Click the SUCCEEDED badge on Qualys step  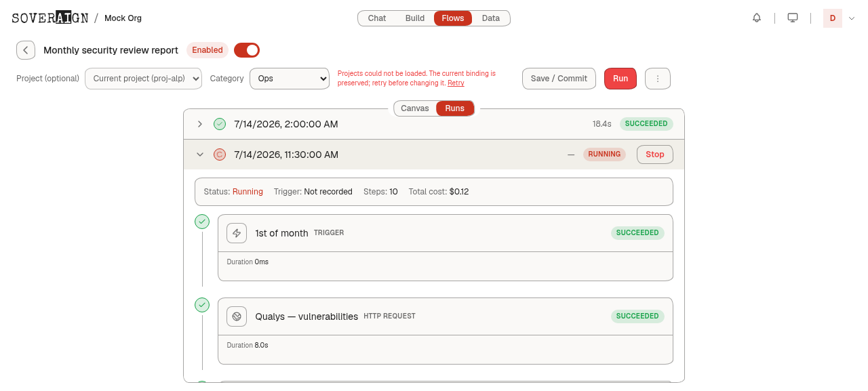click(x=637, y=316)
